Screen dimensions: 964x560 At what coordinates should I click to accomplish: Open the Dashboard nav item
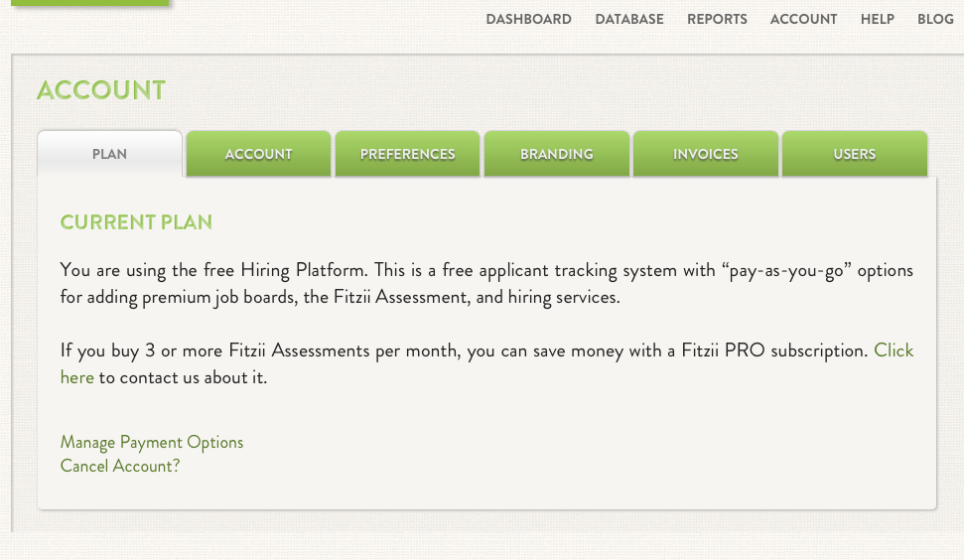pos(528,19)
